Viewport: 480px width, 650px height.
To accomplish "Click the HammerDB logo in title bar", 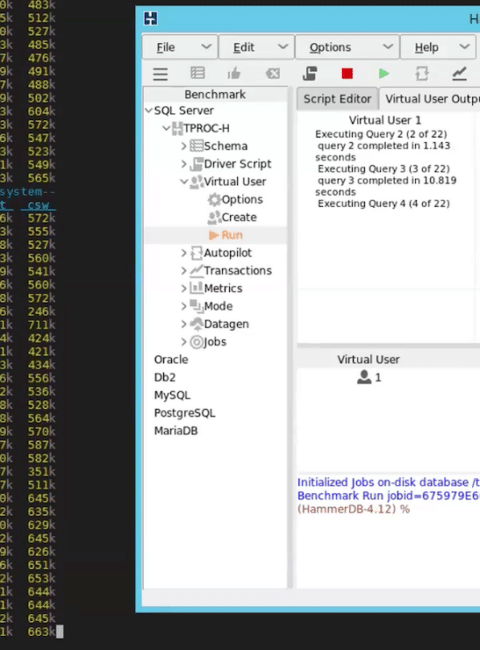I will click(x=150, y=19).
